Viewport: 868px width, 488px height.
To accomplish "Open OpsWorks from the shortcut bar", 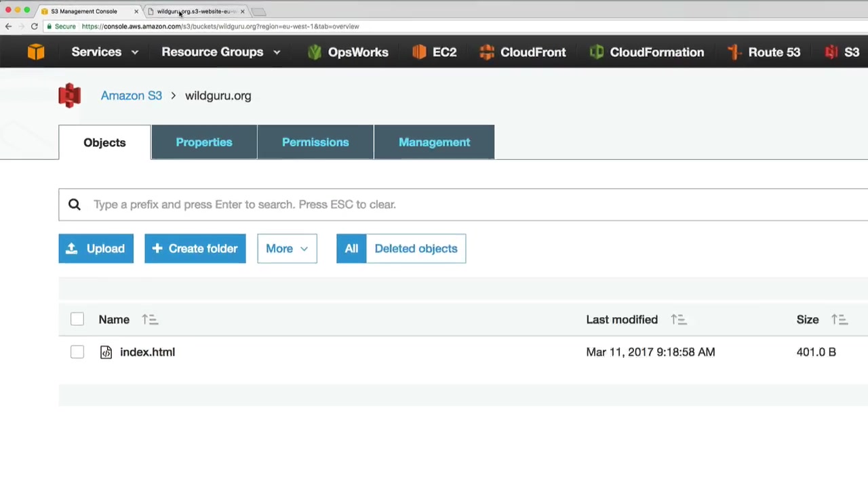I will pos(348,52).
